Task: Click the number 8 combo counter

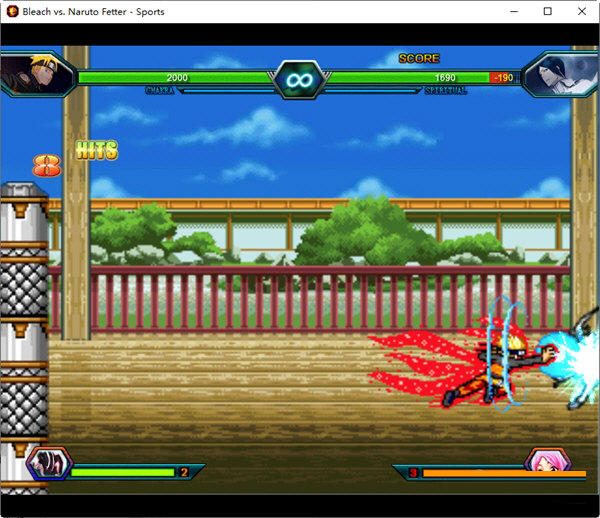Action: 46,166
